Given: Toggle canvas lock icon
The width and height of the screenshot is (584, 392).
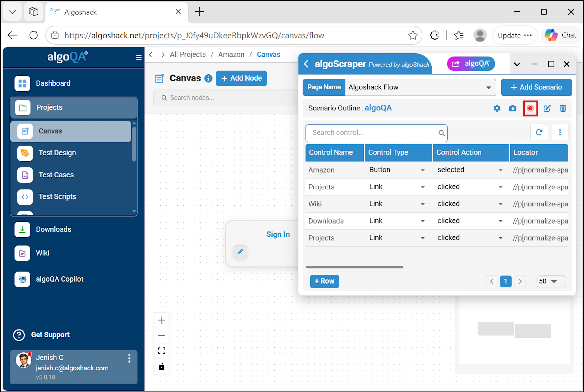Looking at the screenshot, I should point(162,366).
